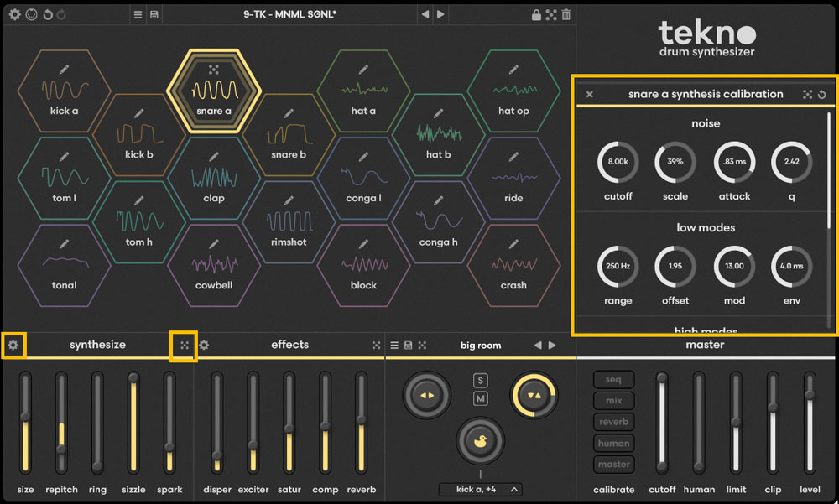Viewport: 839px width, 504px height.
Task: Select the synthesize section header
Action: point(97,345)
